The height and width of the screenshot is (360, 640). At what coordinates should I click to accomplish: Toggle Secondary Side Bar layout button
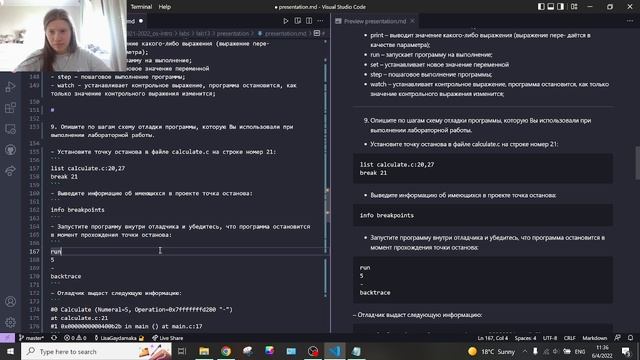[561, 7]
